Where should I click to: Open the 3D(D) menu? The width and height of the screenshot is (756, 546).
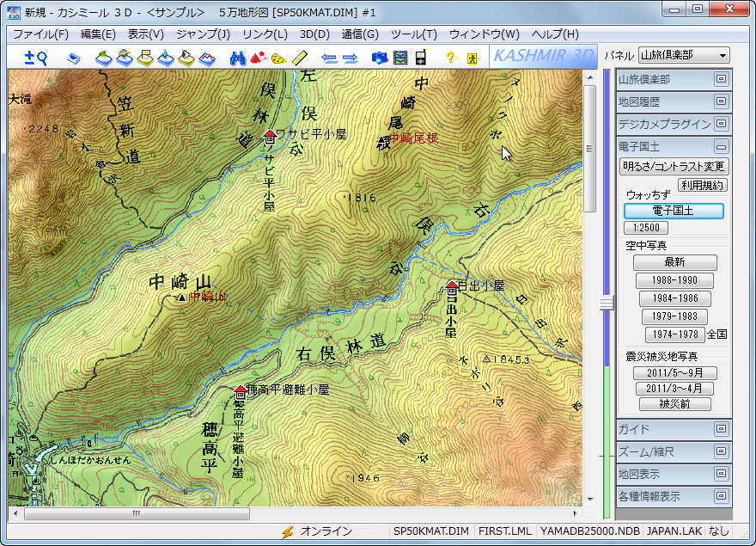(314, 34)
